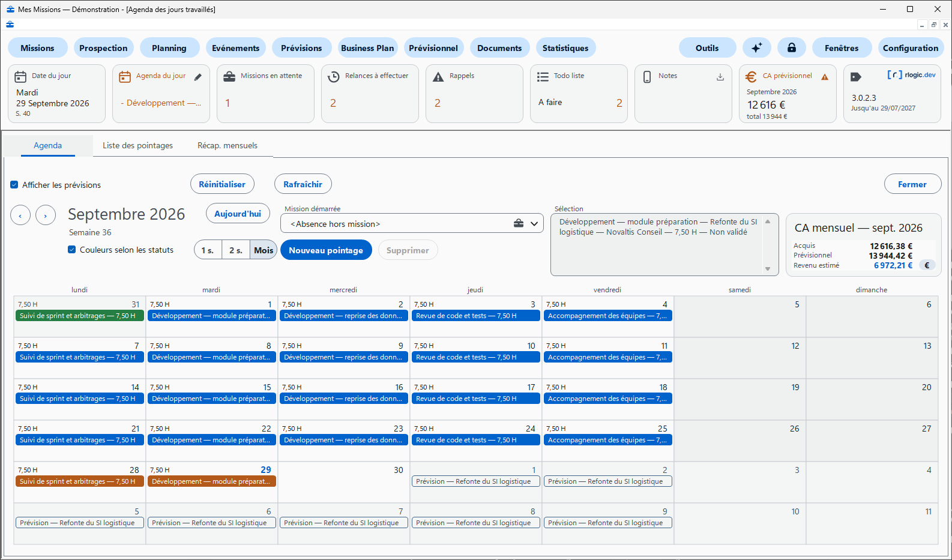Viewport: 952px width, 560px height.
Task: Click the scroll up arrow in Sélection box
Action: (768, 221)
